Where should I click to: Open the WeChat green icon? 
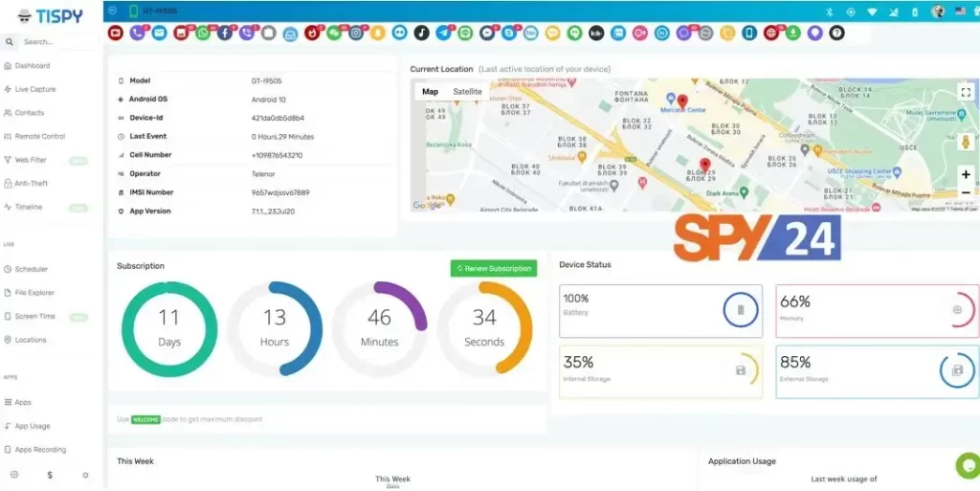tap(334, 33)
